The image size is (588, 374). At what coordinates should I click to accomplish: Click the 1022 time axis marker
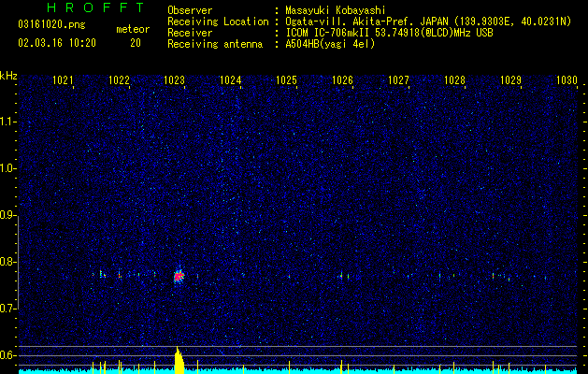pyautogui.click(x=119, y=80)
